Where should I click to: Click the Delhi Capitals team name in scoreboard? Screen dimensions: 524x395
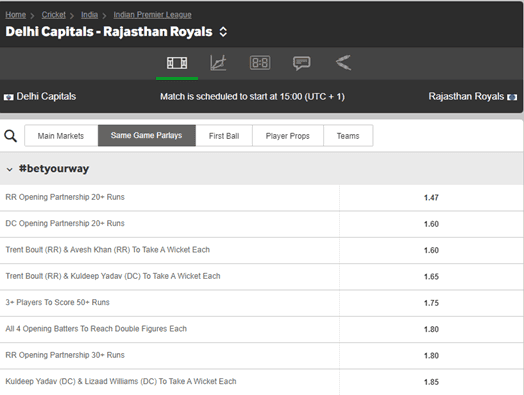[46, 97]
